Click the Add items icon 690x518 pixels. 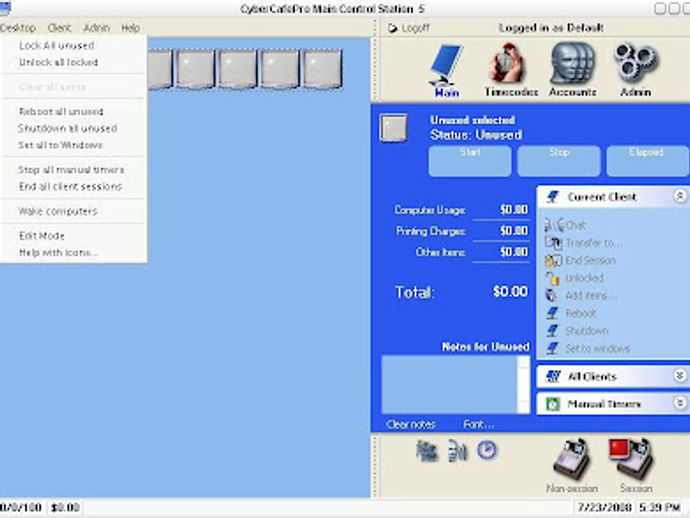click(551, 295)
